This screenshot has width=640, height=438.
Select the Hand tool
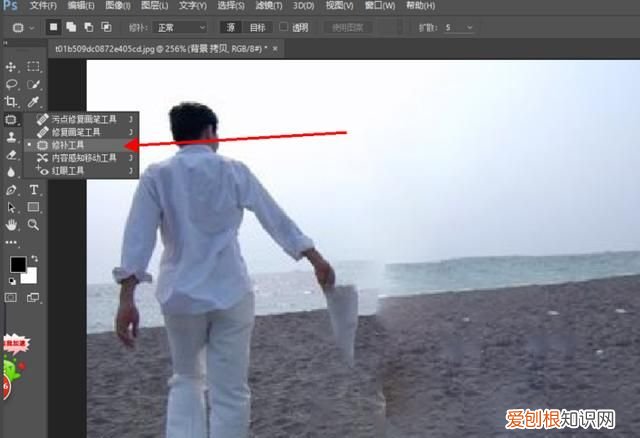(x=11, y=225)
